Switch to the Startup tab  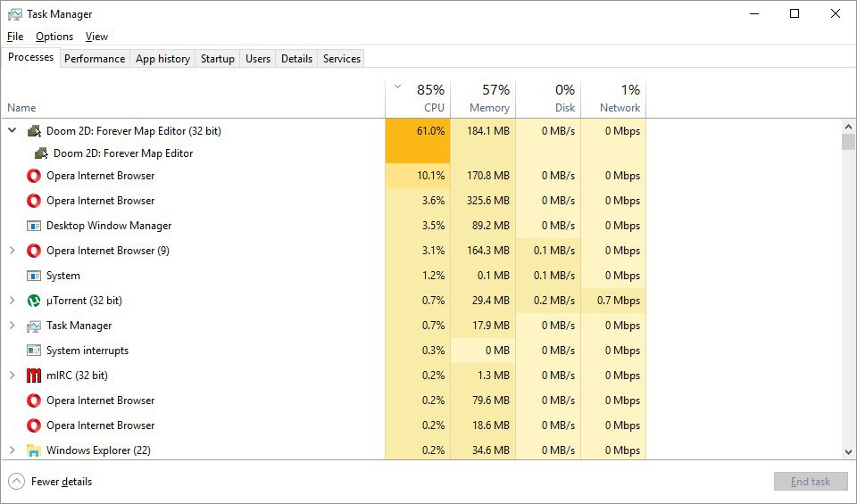(218, 58)
